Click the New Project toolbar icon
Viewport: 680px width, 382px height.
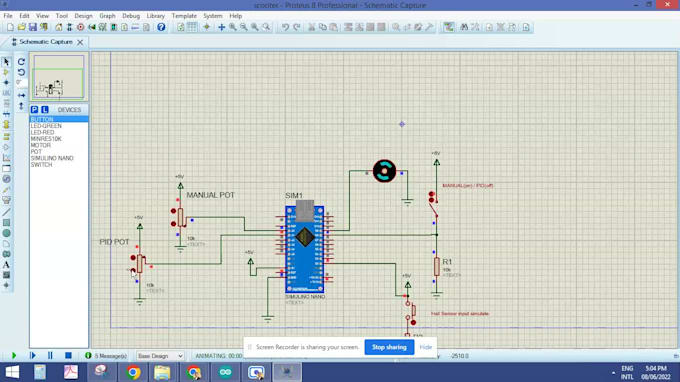[x=10, y=27]
